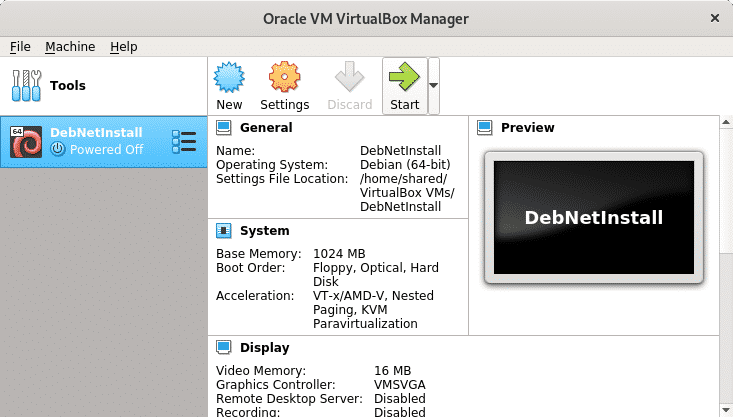This screenshot has width=733, height=417.
Task: Click the Tools label in sidebar
Action: [68, 86]
